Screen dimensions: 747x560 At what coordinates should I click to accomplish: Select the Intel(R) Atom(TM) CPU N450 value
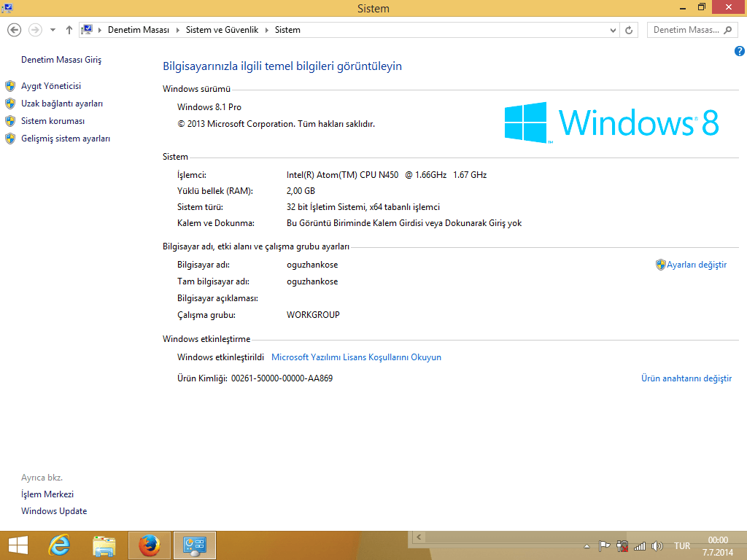(x=387, y=175)
